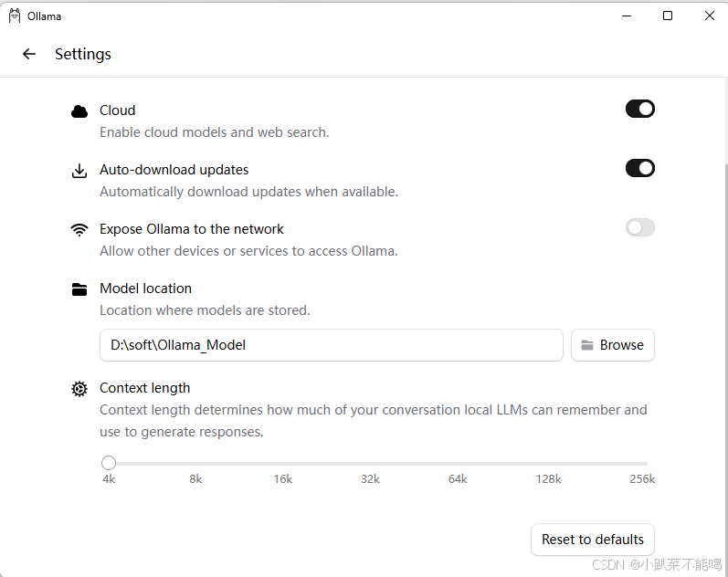This screenshot has height=577, width=728.
Task: Disable the Cloud toggle
Action: click(639, 109)
